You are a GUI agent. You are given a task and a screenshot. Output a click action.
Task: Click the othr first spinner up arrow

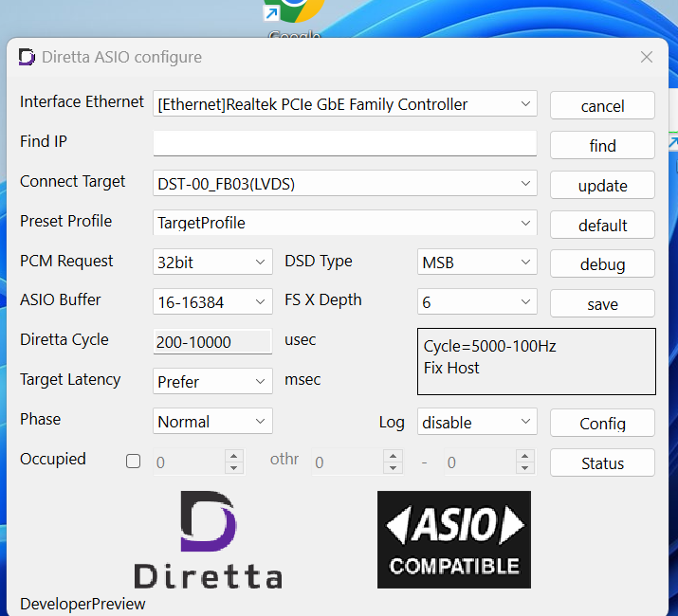point(393,456)
